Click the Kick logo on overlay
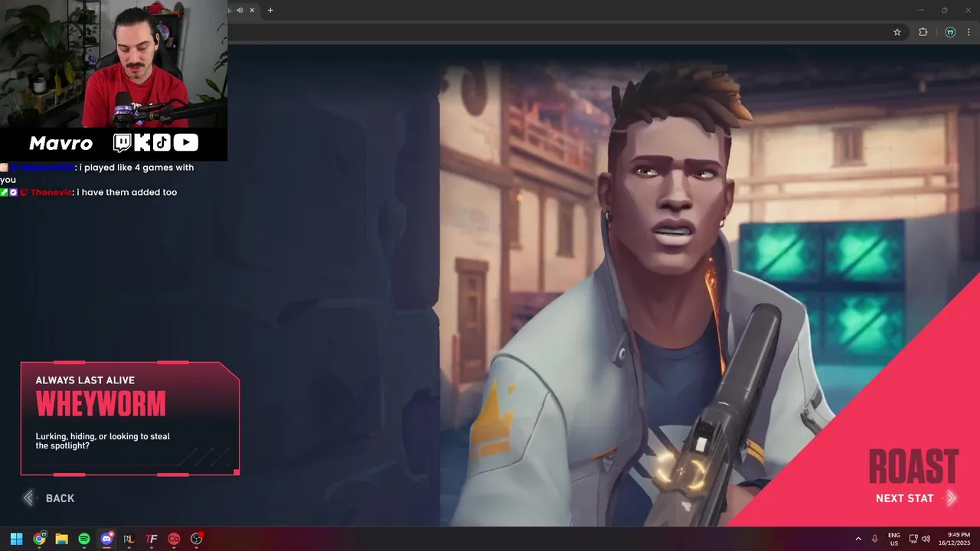This screenshot has height=551, width=980. click(142, 143)
